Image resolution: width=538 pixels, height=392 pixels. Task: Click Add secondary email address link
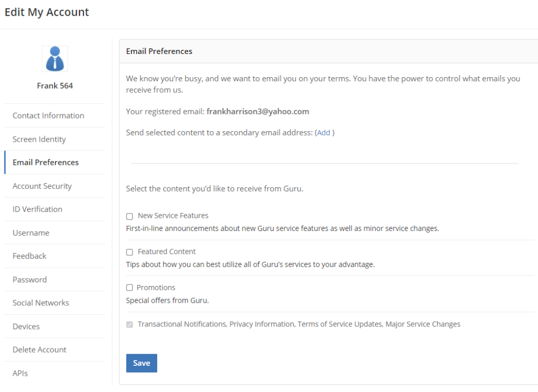tap(324, 133)
